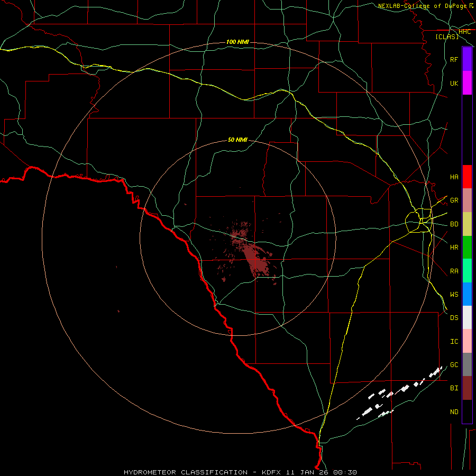476x476 pixels.
Task: Click the 'UK' legend label
Action: pyautogui.click(x=454, y=83)
